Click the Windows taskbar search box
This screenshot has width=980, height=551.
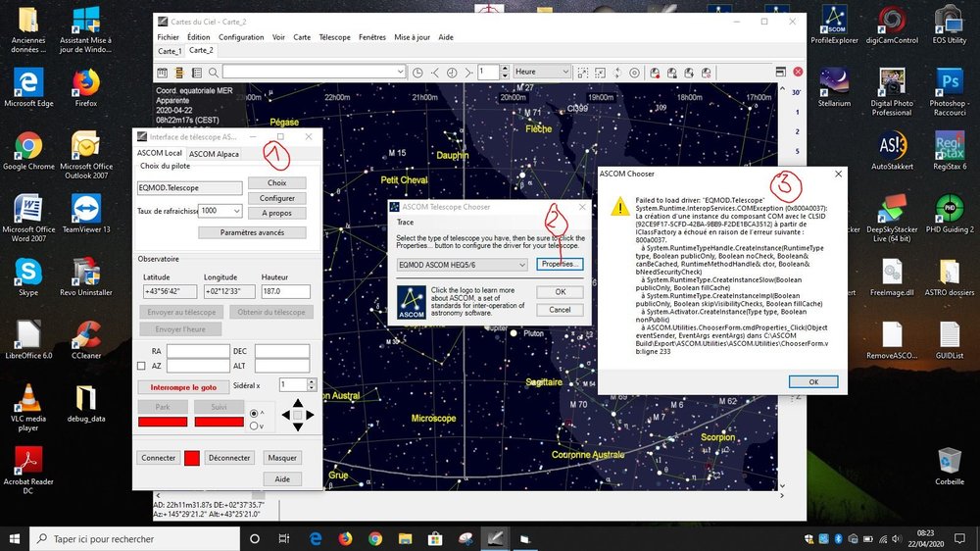(134, 538)
